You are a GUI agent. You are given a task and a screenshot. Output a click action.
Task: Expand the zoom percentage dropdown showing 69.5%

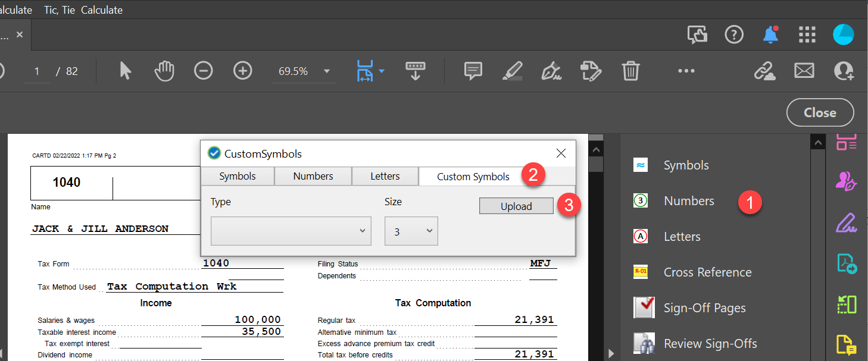[x=326, y=70]
